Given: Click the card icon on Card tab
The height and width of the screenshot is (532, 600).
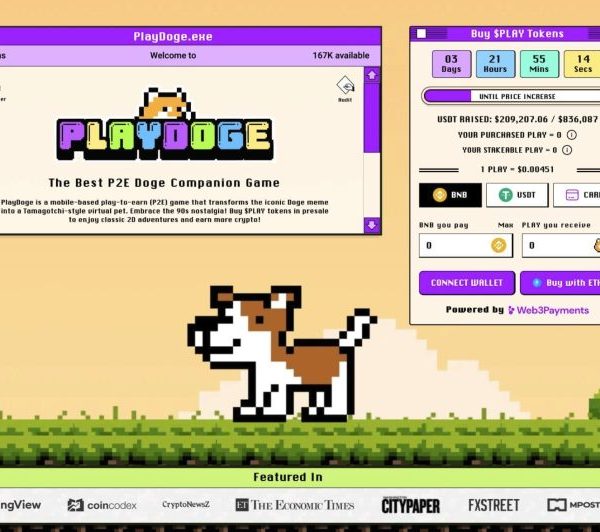Looking at the screenshot, I should [572, 195].
